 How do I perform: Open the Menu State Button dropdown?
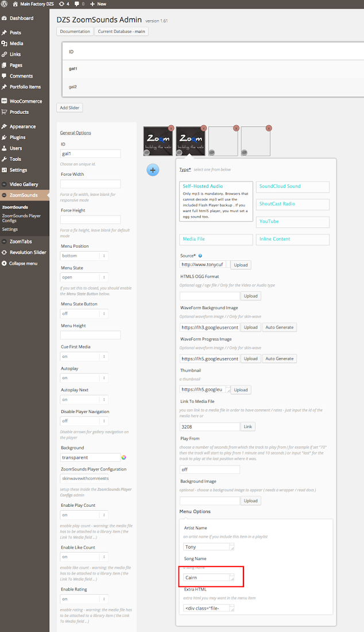[84, 314]
